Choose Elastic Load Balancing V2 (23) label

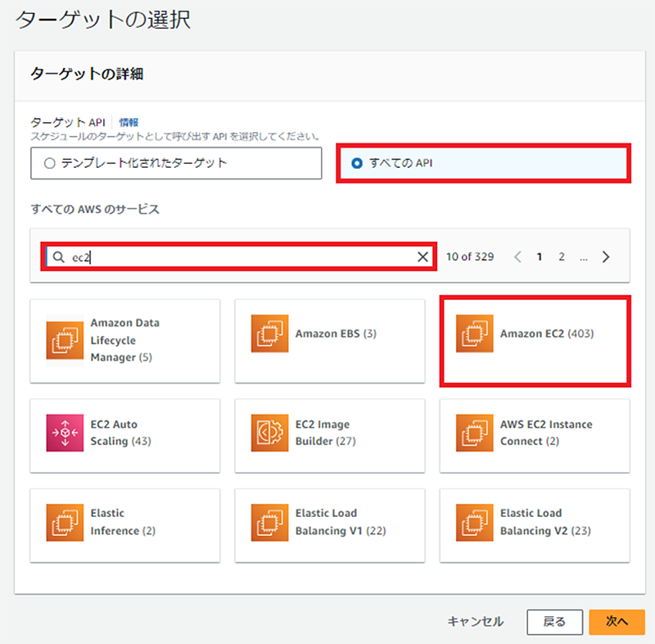click(x=545, y=522)
